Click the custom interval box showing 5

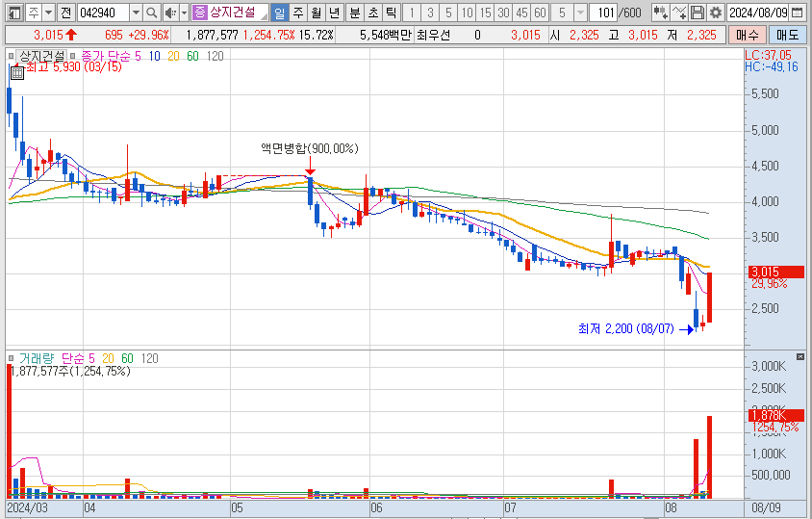click(562, 13)
